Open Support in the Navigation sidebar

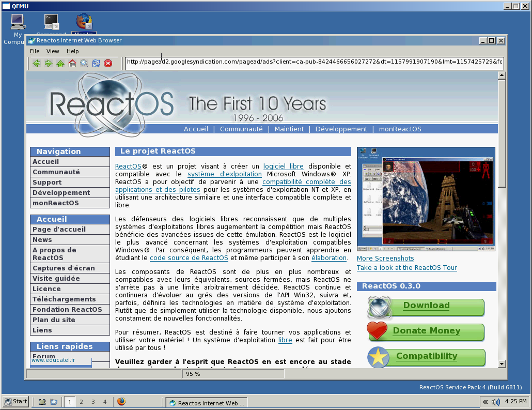click(x=70, y=183)
